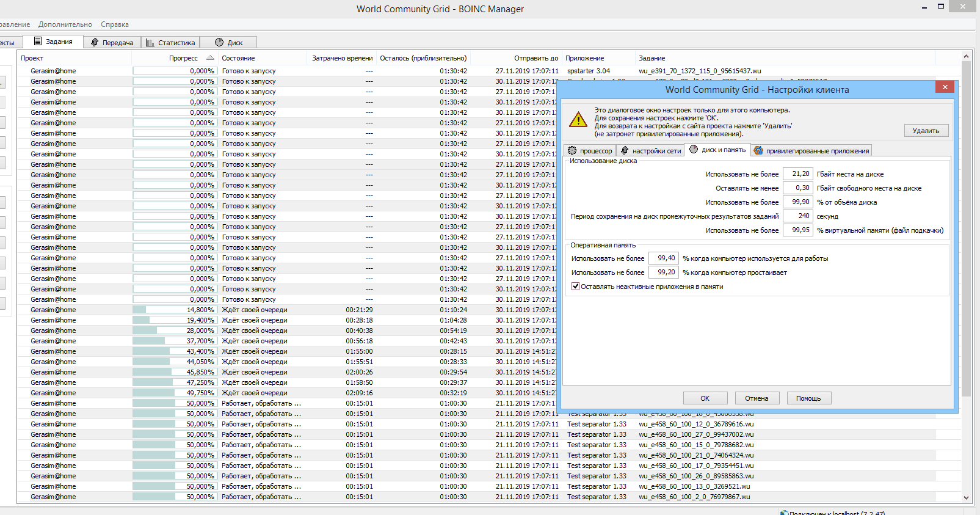The image size is (980, 515).
Task: Click the Удалить button
Action: pos(926,130)
